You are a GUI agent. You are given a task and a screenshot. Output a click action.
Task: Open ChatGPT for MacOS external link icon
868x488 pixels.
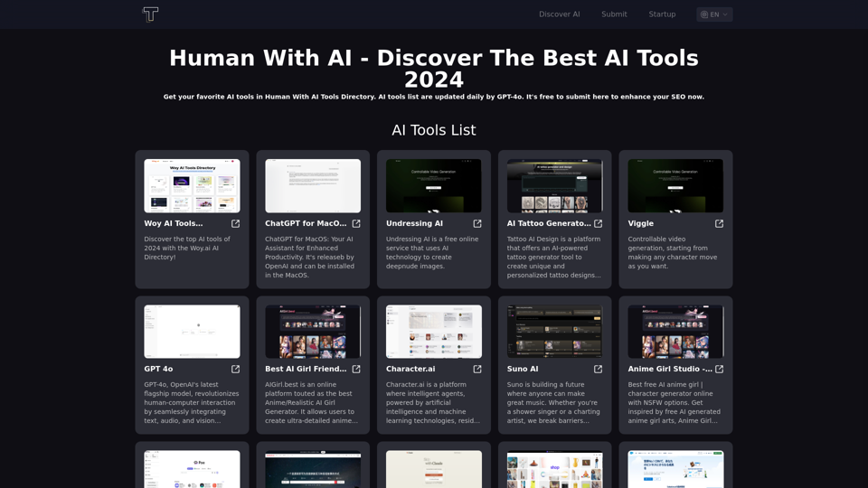[x=356, y=223]
